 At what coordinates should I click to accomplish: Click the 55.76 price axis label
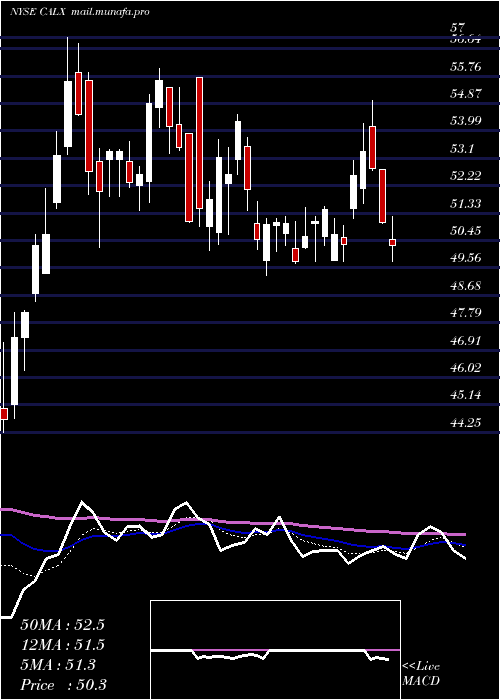tap(466, 67)
